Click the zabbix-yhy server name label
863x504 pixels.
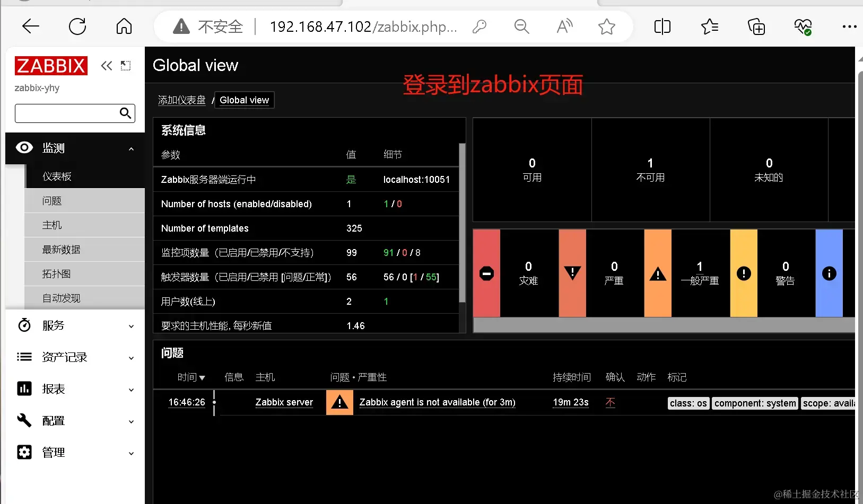(x=37, y=88)
